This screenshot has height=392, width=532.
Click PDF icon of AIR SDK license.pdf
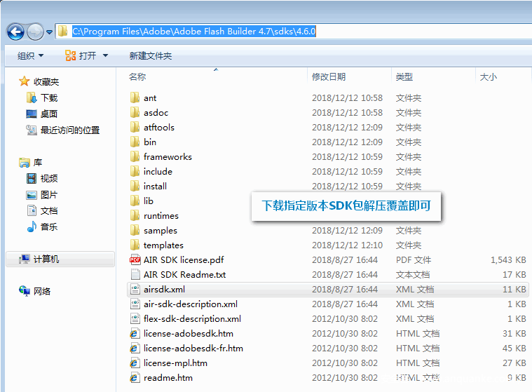(x=135, y=259)
